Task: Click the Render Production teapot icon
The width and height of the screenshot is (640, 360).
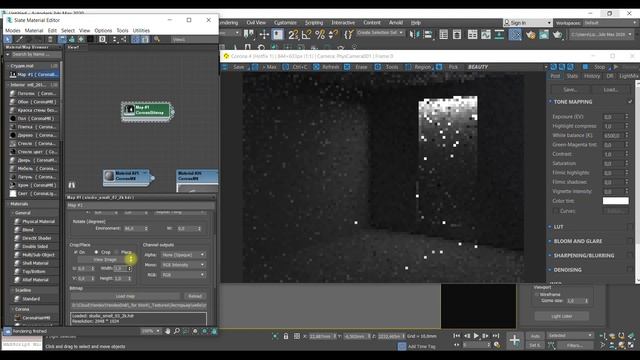Action: [558, 35]
